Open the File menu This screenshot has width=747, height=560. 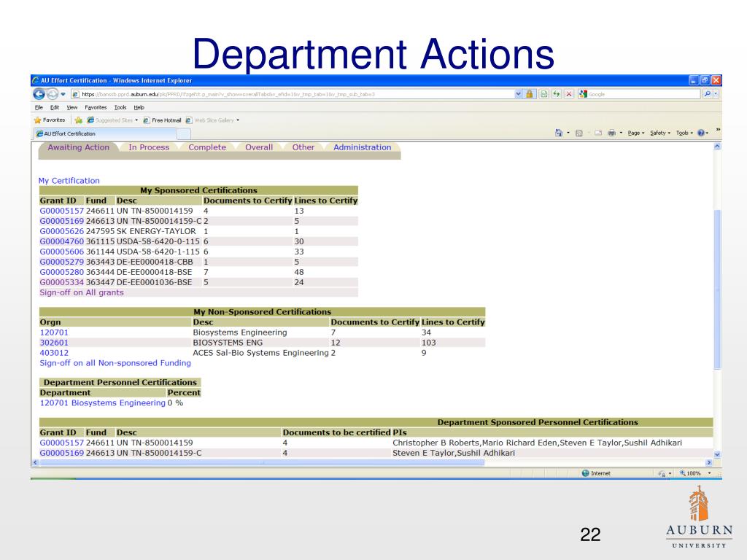(x=39, y=108)
